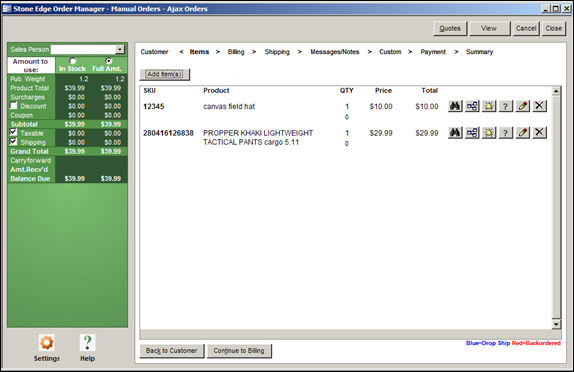
Task: Go to the Customer step
Action: pyautogui.click(x=154, y=52)
